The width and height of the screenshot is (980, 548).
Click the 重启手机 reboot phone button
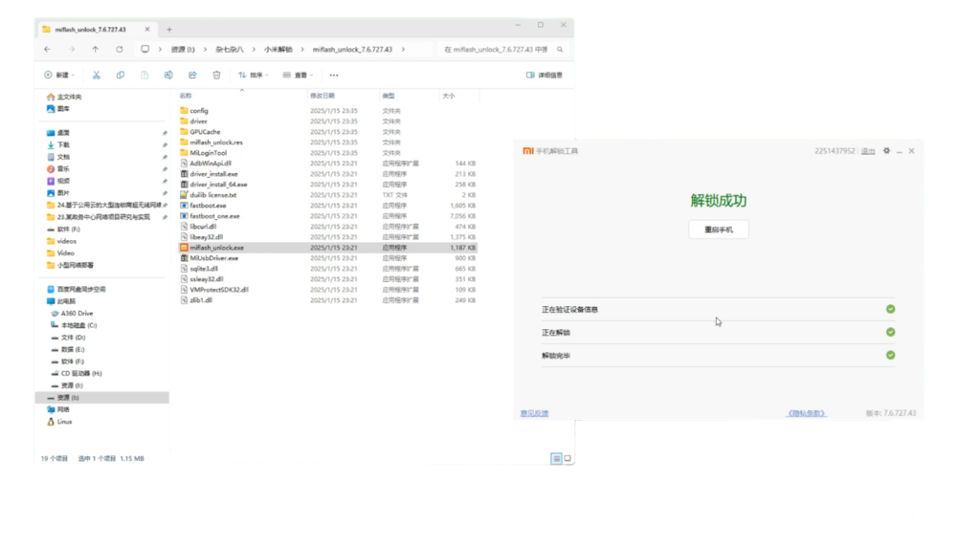pyautogui.click(x=719, y=230)
